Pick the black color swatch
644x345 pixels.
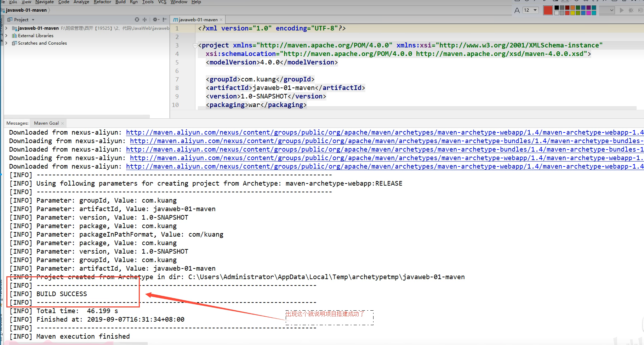pyautogui.click(x=557, y=7)
